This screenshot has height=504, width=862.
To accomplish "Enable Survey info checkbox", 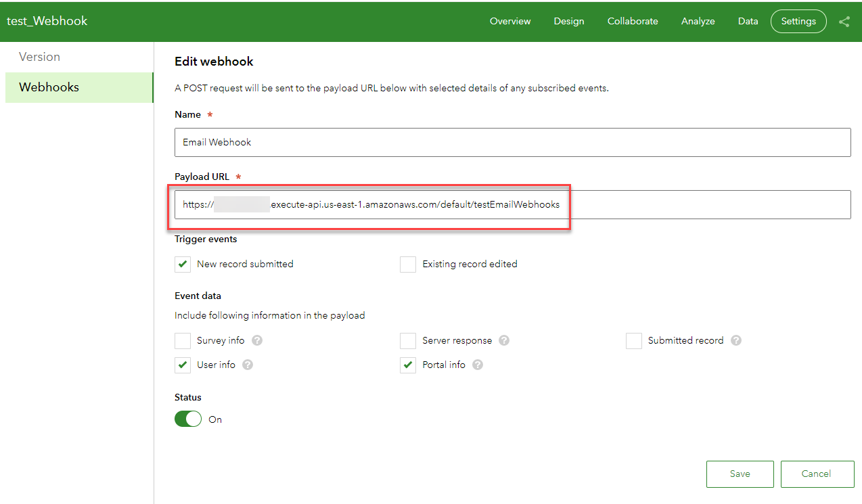I will click(183, 340).
